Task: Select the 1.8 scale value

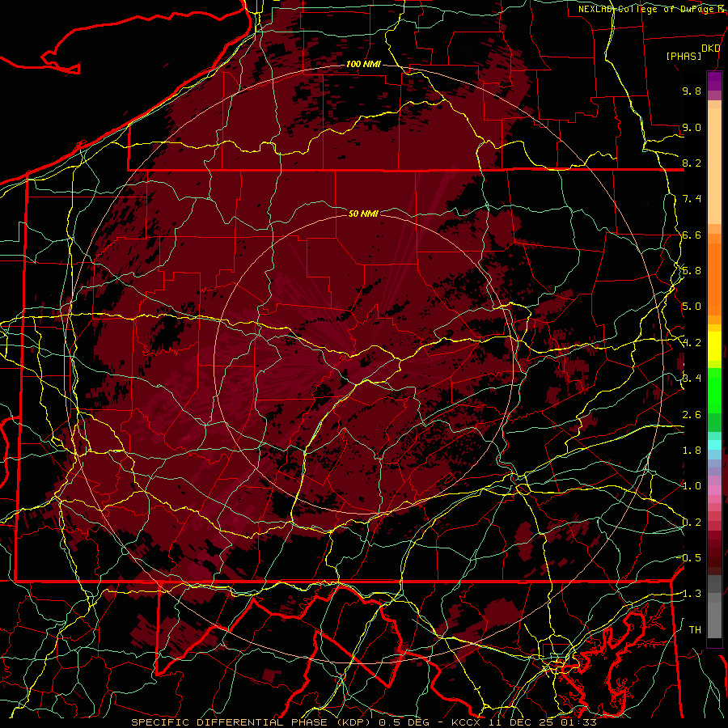Action: pyautogui.click(x=692, y=451)
